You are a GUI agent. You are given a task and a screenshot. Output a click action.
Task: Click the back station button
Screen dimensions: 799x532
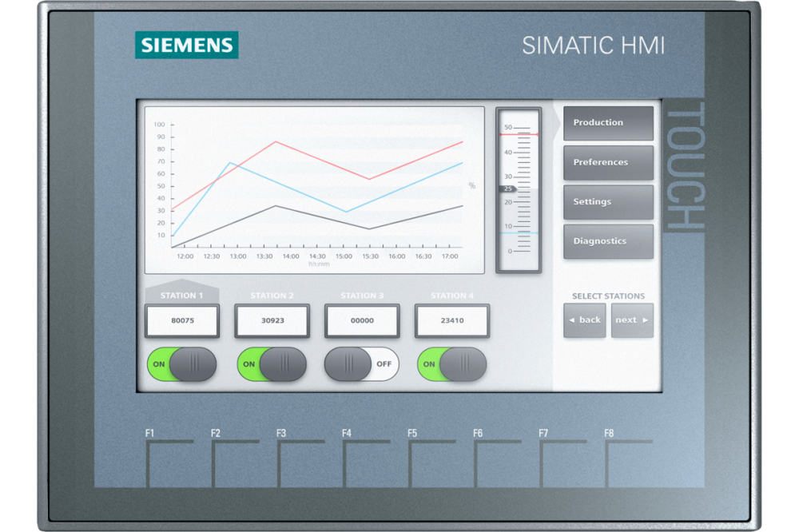584,320
